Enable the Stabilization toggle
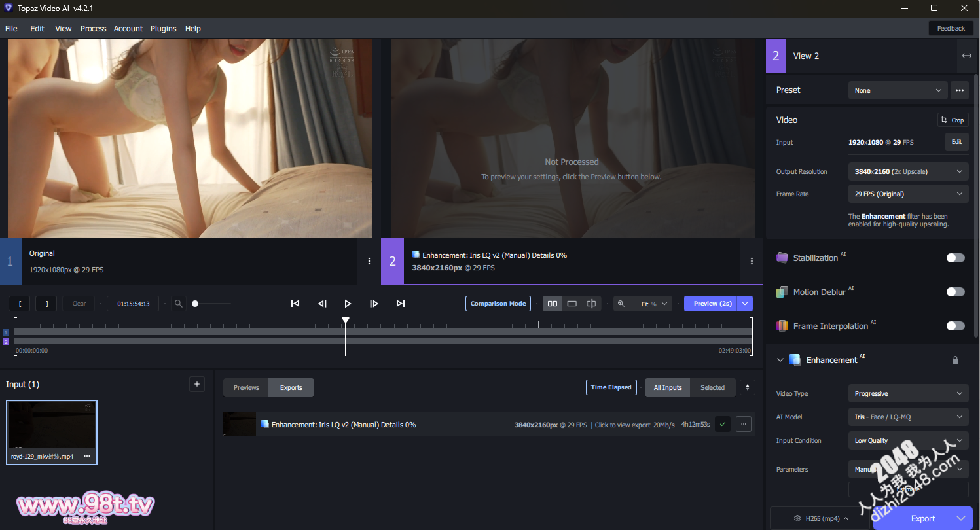The height and width of the screenshot is (530, 980). 955,258
